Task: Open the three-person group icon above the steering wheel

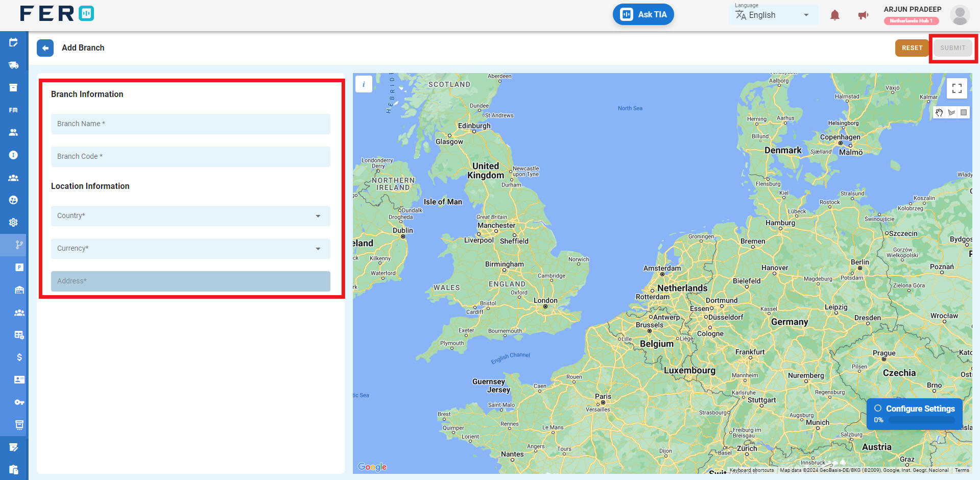Action: [x=14, y=178]
